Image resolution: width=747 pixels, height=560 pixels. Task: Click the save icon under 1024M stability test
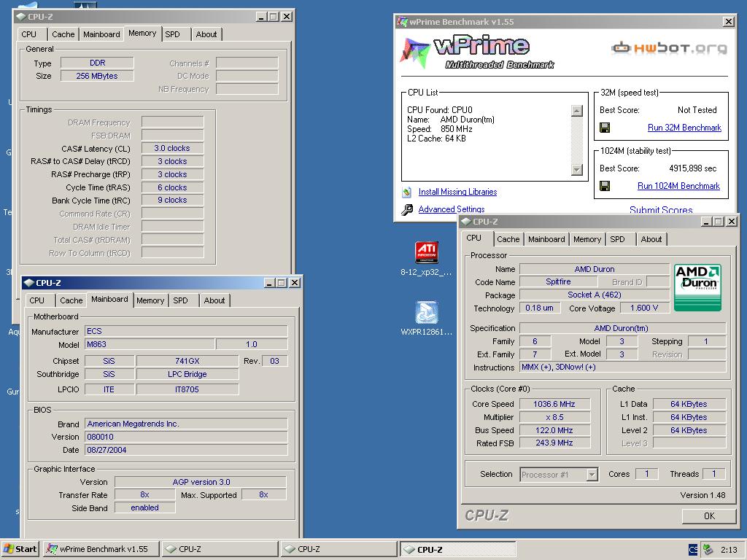tap(605, 186)
